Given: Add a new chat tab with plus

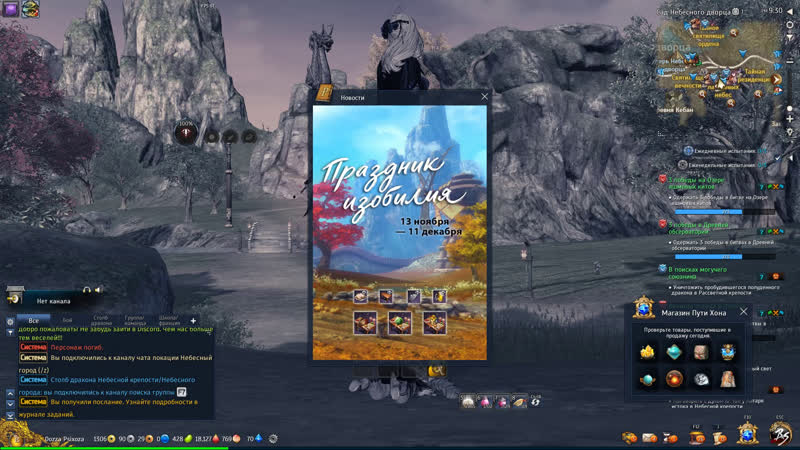Looking at the screenshot, I should coord(193,321).
